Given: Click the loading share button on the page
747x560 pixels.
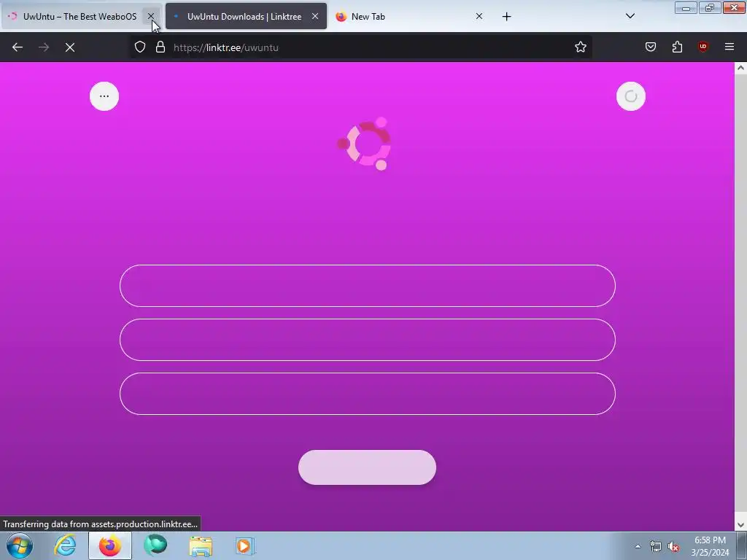Looking at the screenshot, I should tap(631, 96).
